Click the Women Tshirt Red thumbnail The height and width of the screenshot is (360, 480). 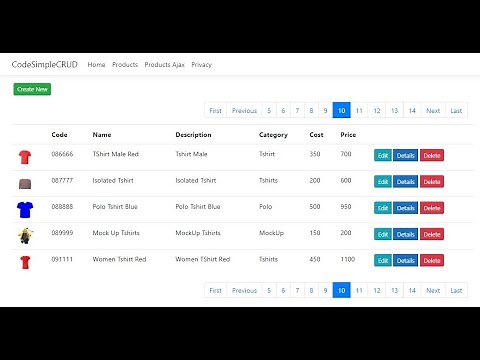coord(25,262)
